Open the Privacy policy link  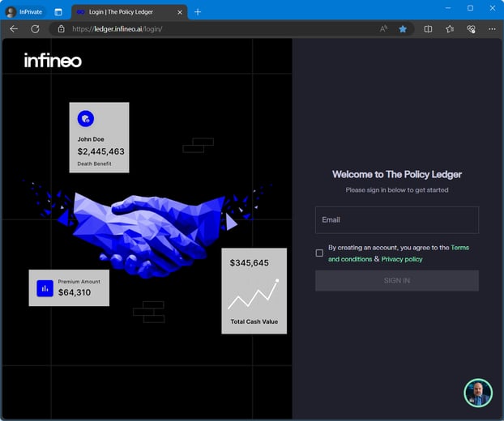(x=402, y=259)
